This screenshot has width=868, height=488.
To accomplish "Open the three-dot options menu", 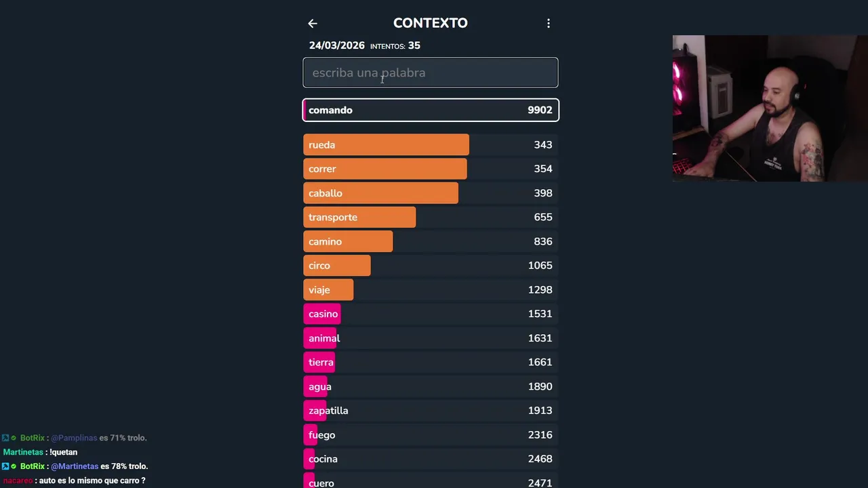I will point(549,24).
